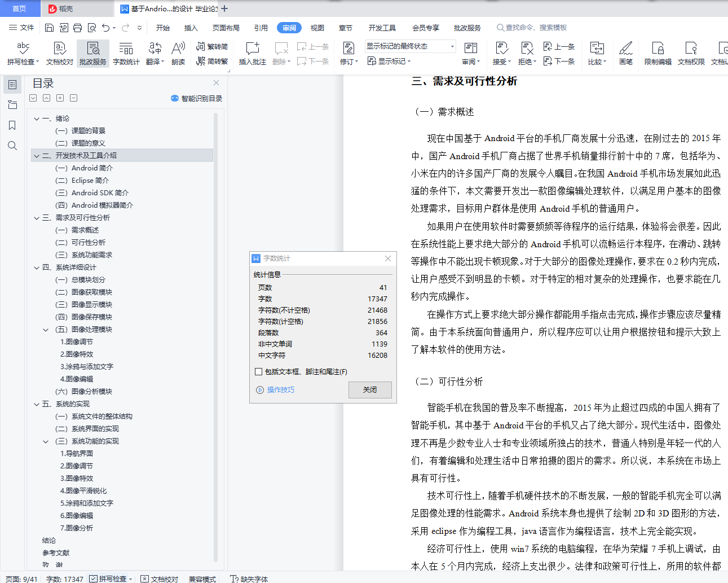This screenshot has width=728, height=583.
Task: Open 批改服务 ribbon button
Action: coord(93,54)
